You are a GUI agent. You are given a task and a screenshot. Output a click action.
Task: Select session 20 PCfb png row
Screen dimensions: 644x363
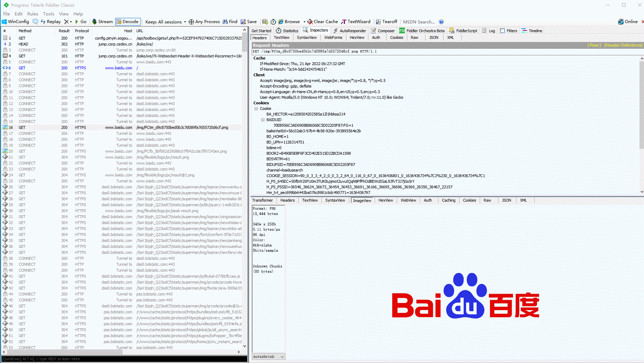click(x=122, y=151)
